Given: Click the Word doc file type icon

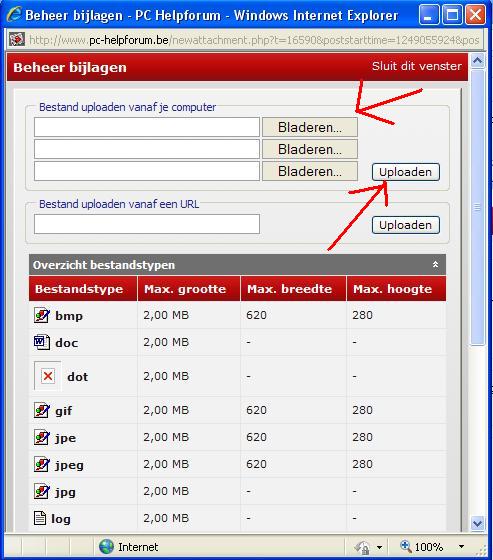Looking at the screenshot, I should click(x=42, y=342).
